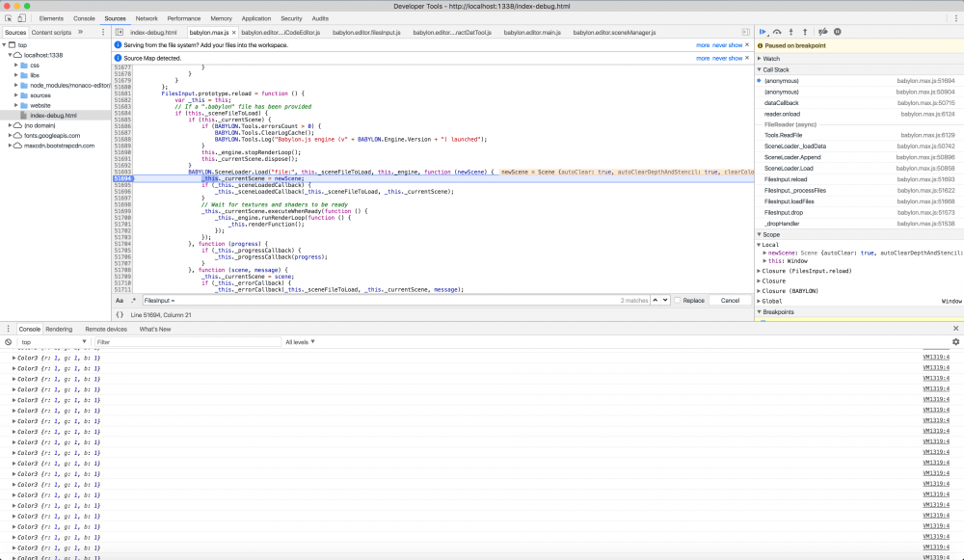
Task: Open the website folder
Action: click(40, 105)
